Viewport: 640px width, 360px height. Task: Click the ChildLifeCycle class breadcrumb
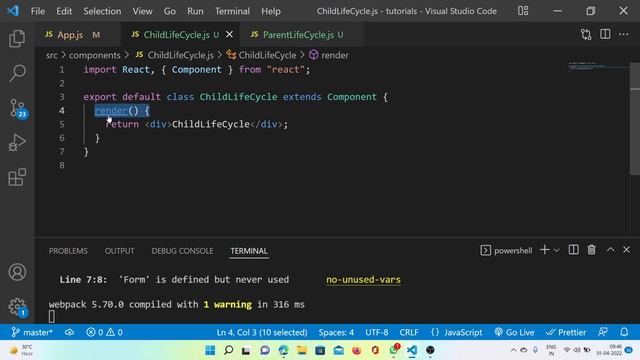pos(262,55)
